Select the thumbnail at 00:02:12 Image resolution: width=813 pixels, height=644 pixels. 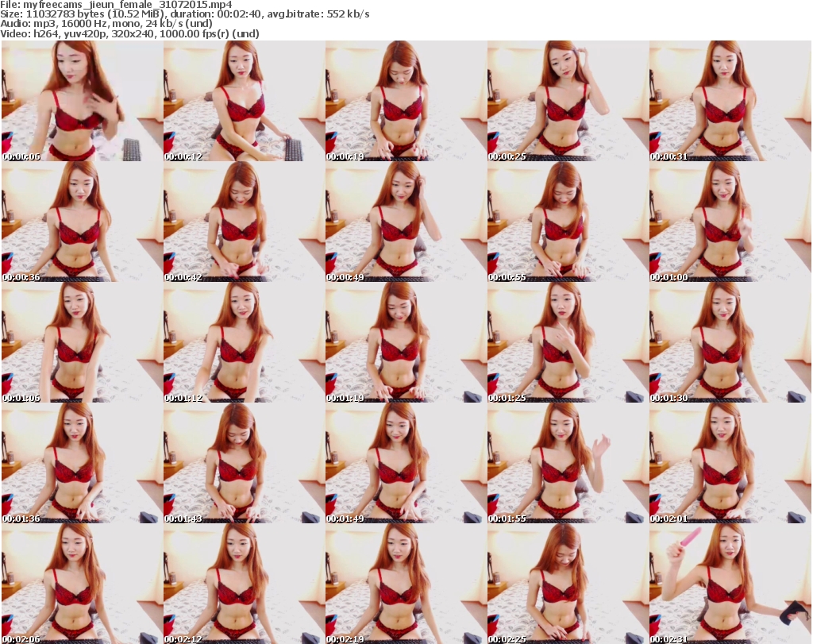point(244,584)
